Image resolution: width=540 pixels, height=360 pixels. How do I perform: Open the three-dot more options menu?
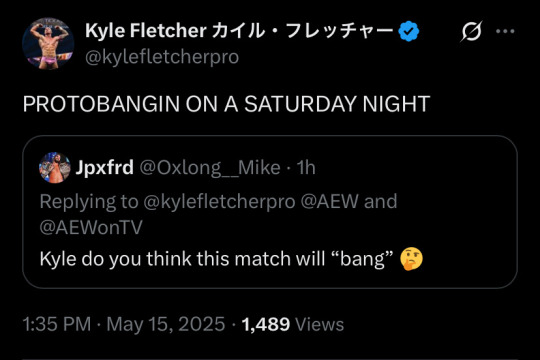pyautogui.click(x=505, y=31)
